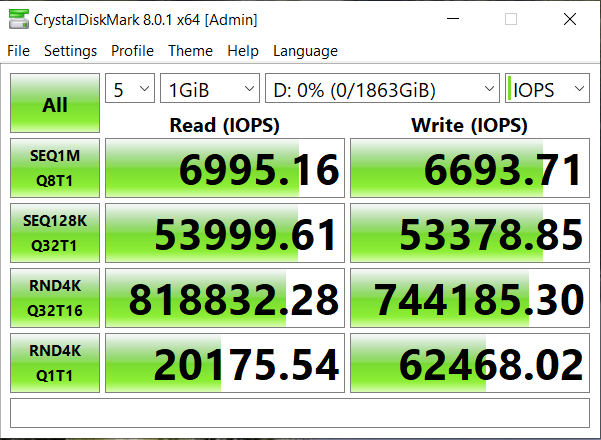
Task: Click the write result 744185.30
Action: pyautogui.click(x=470, y=298)
